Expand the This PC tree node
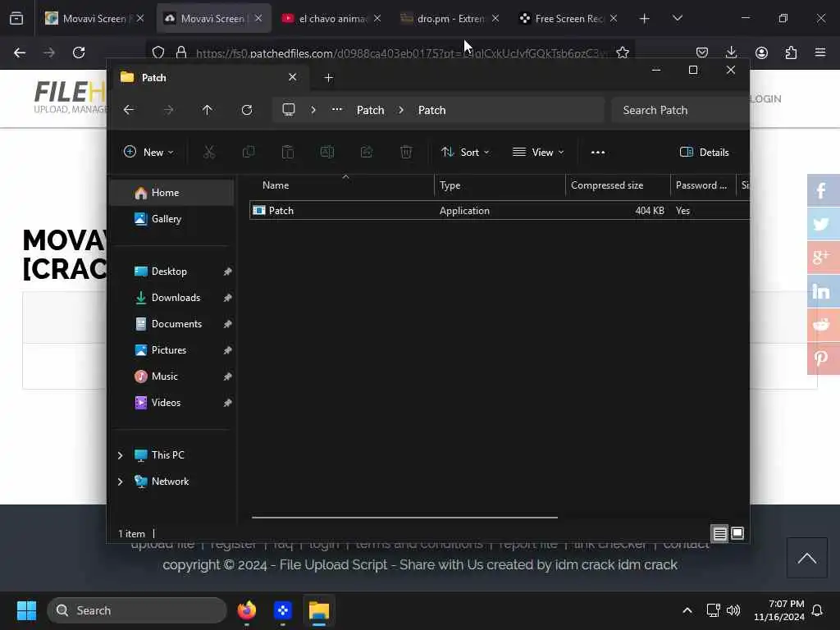Image resolution: width=840 pixels, height=630 pixels. coord(120,455)
